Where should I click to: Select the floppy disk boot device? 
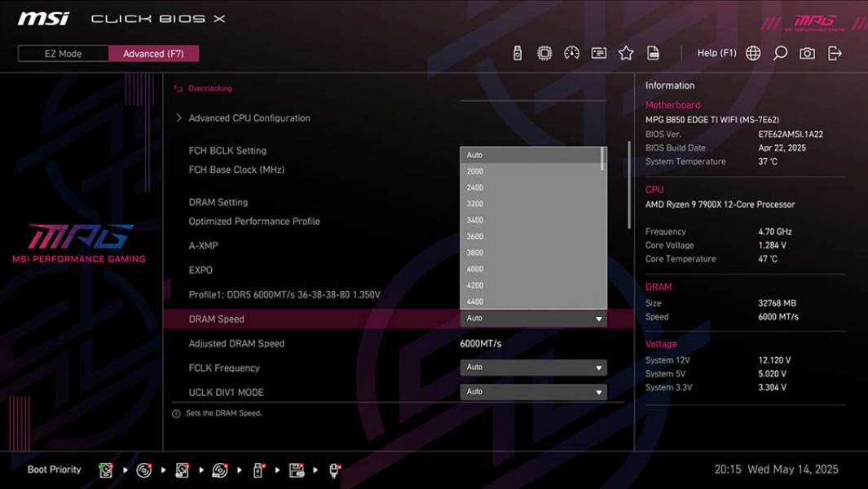tap(296, 470)
